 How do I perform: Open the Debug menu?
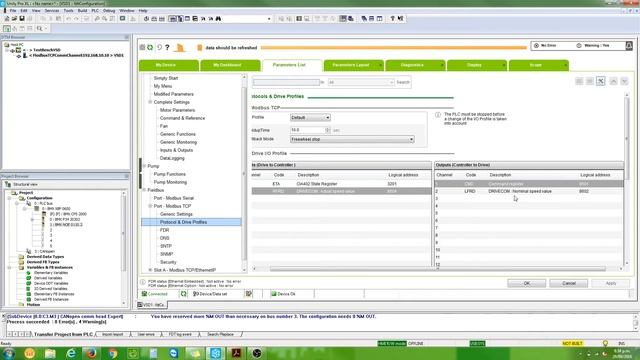(x=109, y=11)
